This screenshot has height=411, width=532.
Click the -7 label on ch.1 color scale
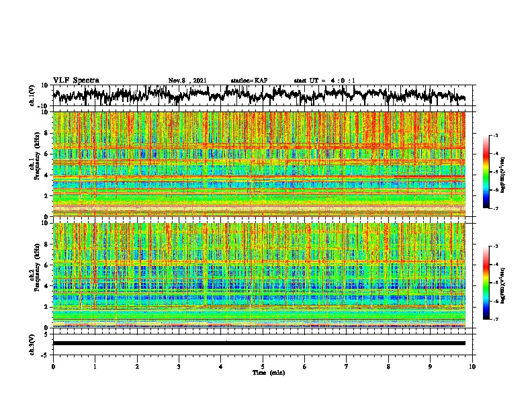point(496,208)
